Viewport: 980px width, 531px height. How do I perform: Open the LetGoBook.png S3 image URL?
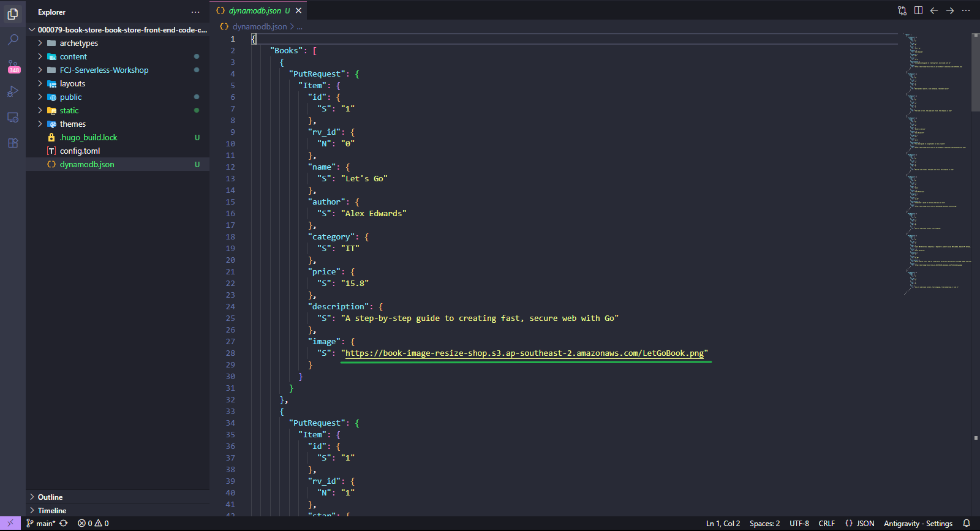tap(524, 353)
